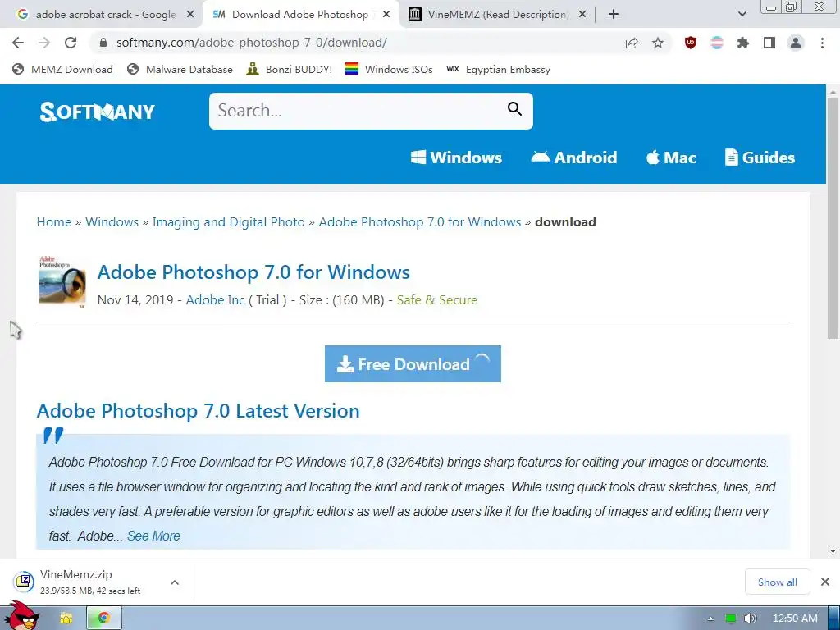Open the Windows ISOs bookmark
The image size is (840, 630).
(389, 69)
